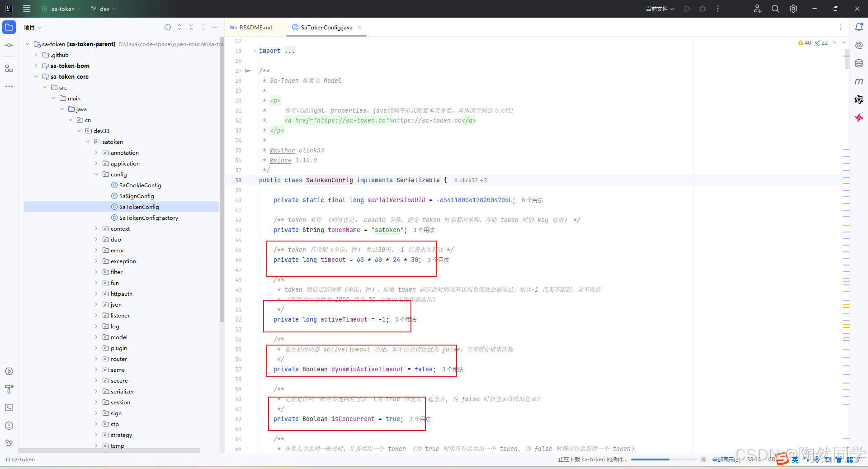Open the Build hammer tool icon

[9, 389]
